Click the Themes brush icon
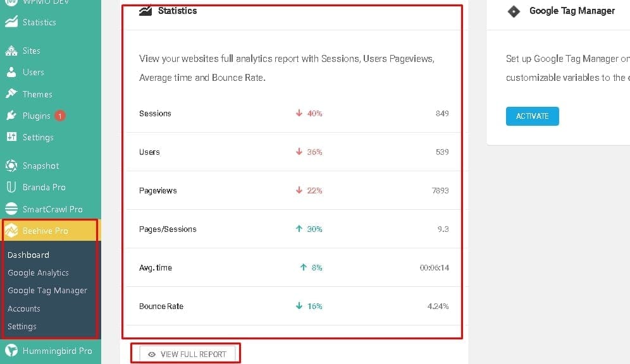 [x=11, y=94]
